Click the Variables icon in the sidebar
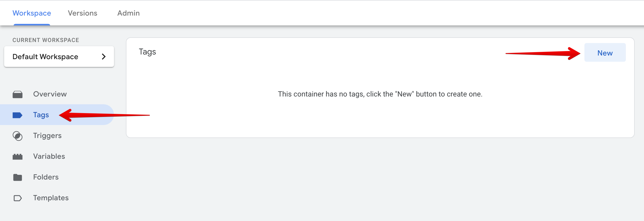Image resolution: width=644 pixels, height=221 pixels. click(18, 156)
